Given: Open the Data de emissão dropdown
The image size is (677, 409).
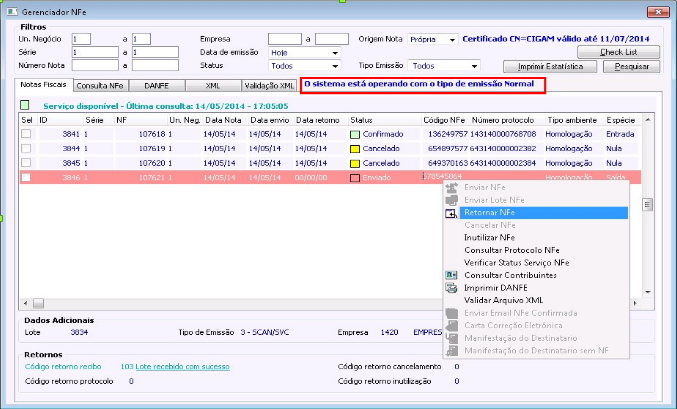Looking at the screenshot, I should 334,53.
